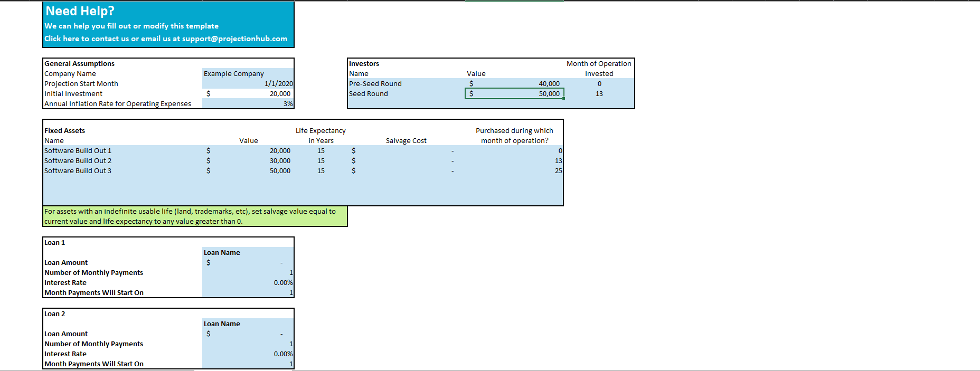Select the Loan 2 'Loan Name' cell

(x=248, y=324)
